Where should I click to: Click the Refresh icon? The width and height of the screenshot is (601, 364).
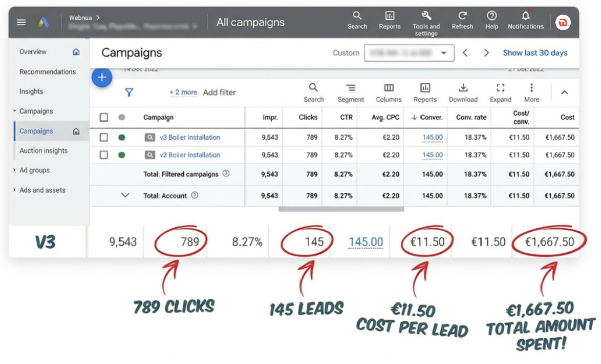click(x=462, y=16)
